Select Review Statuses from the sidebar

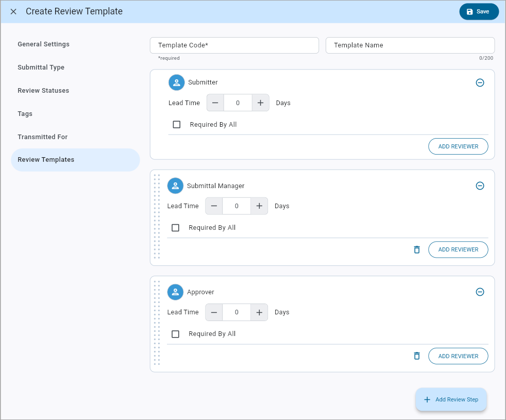(43, 91)
